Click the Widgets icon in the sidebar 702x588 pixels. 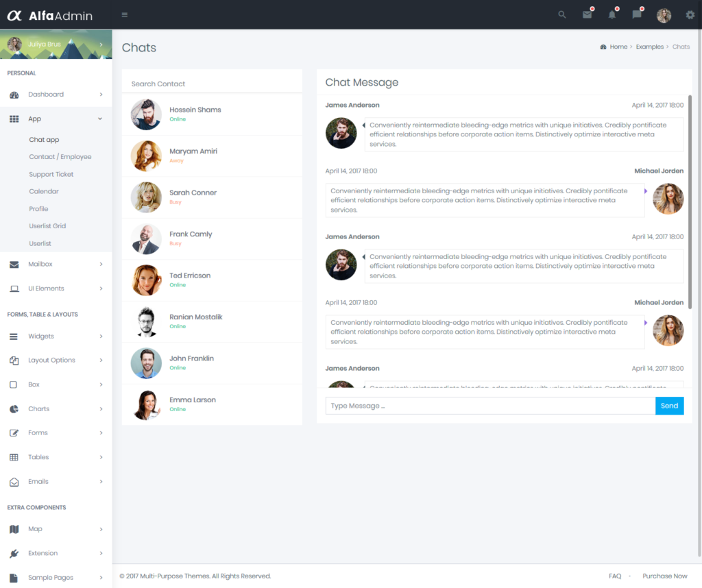coord(14,336)
